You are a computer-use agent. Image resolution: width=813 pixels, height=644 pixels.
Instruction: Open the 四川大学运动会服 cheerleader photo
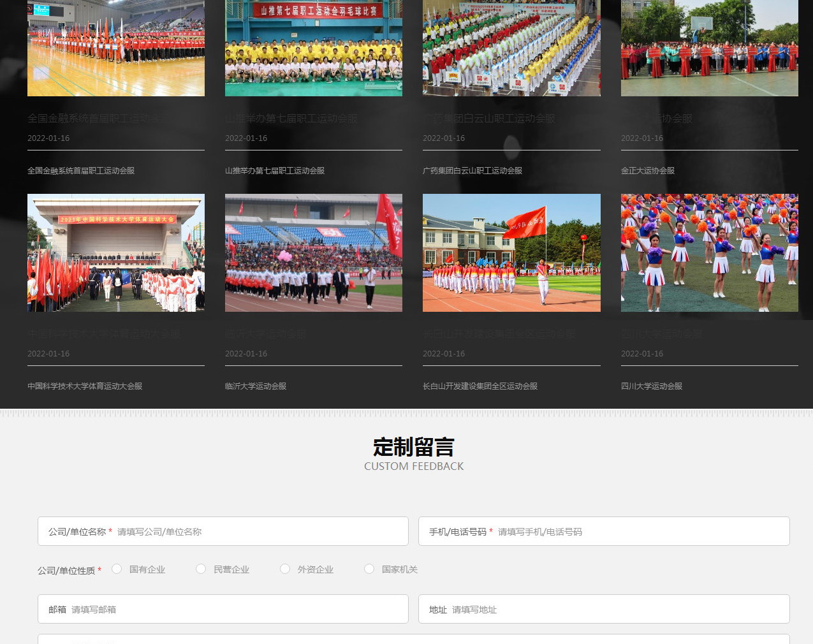710,252
